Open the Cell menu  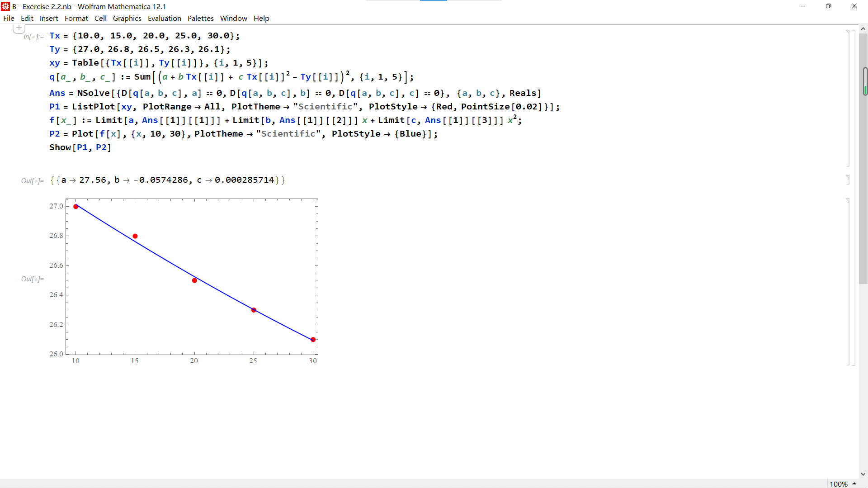[100, 18]
